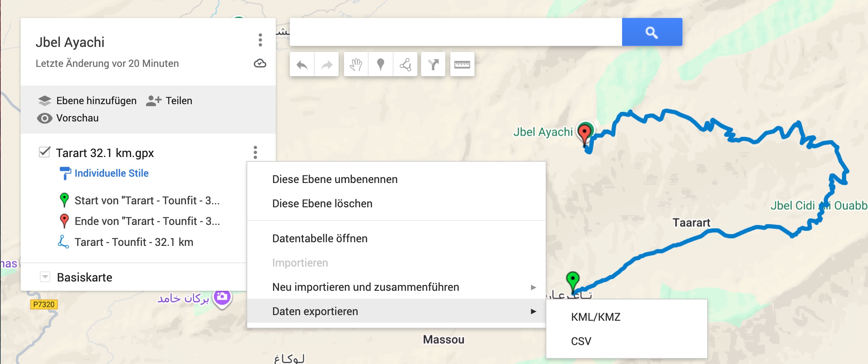The height and width of the screenshot is (364, 868).
Task: Click Diese Ebene umbenennen
Action: pyautogui.click(x=335, y=179)
